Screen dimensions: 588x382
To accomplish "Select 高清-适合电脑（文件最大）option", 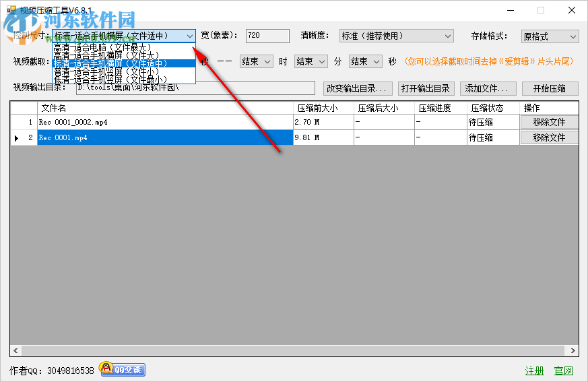I will [x=124, y=47].
